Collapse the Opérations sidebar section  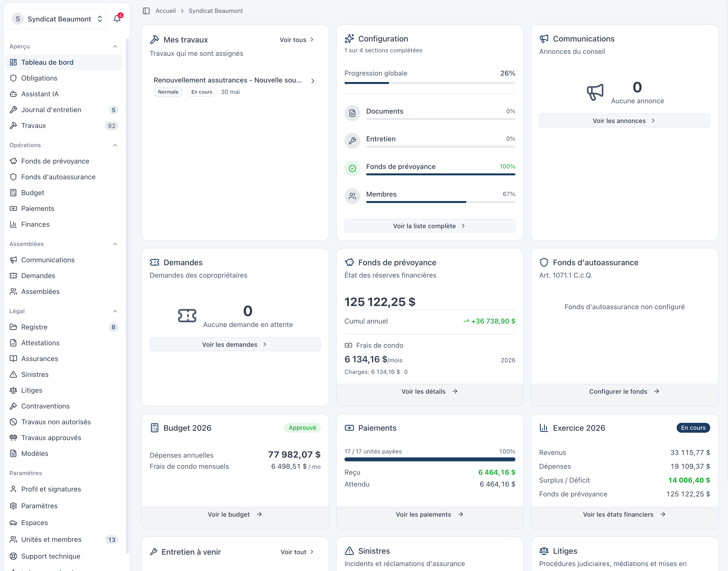coord(115,145)
